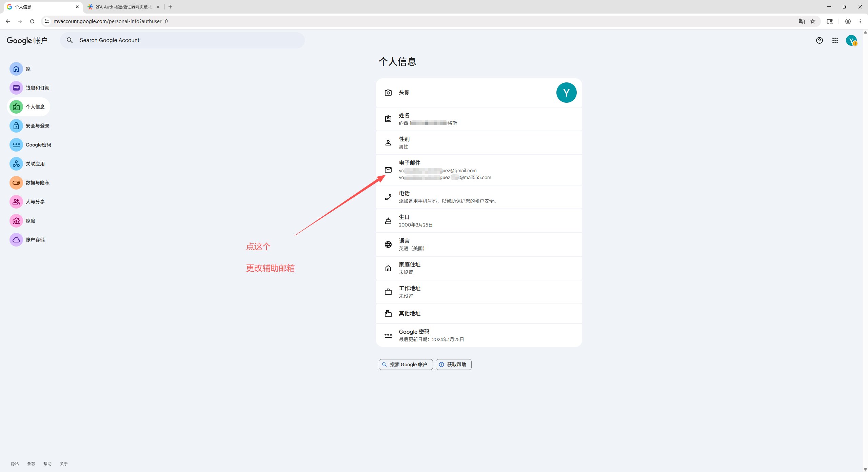Screen dimensions: 868x472
Task: Open the 数据与隐私 toggle icon
Action: pyautogui.click(x=16, y=183)
